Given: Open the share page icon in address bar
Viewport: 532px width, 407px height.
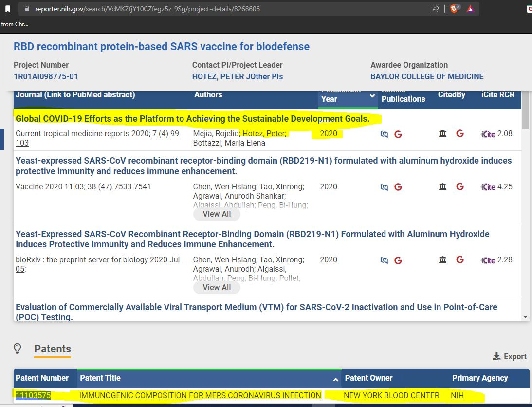Looking at the screenshot, I should click(435, 9).
